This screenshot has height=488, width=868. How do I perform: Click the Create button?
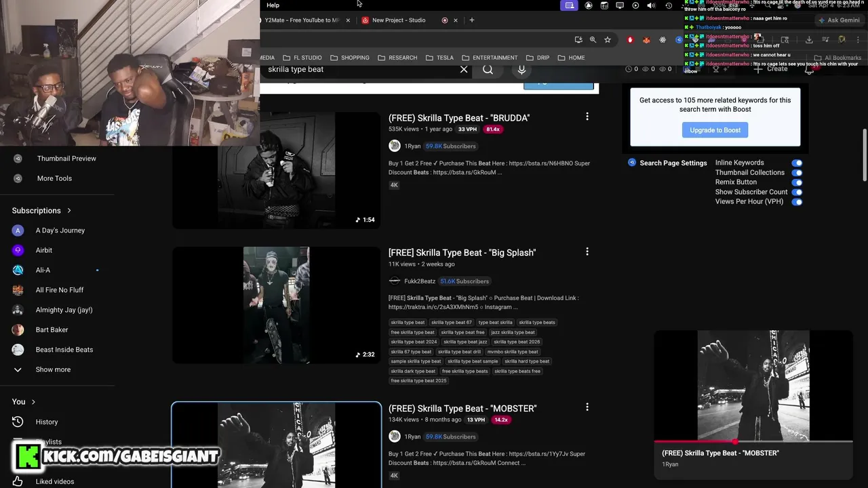770,69
